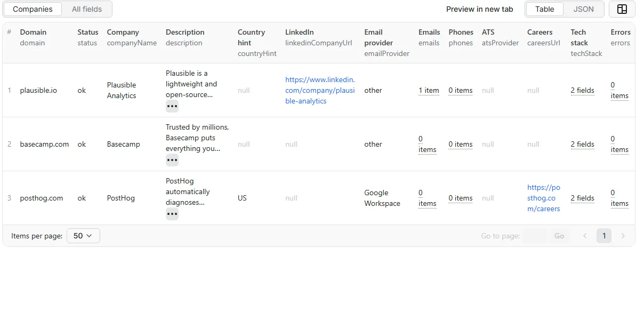
Task: Select the JSON view
Action: click(583, 9)
